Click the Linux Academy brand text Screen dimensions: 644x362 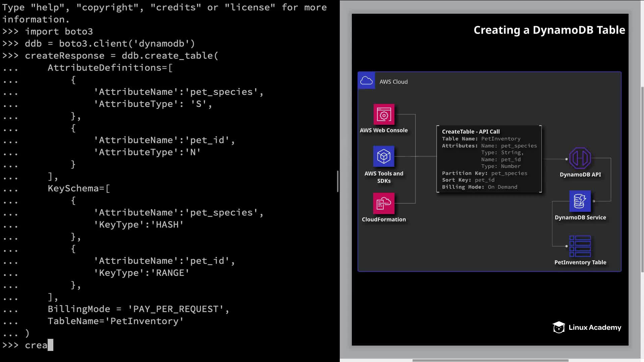point(595,327)
